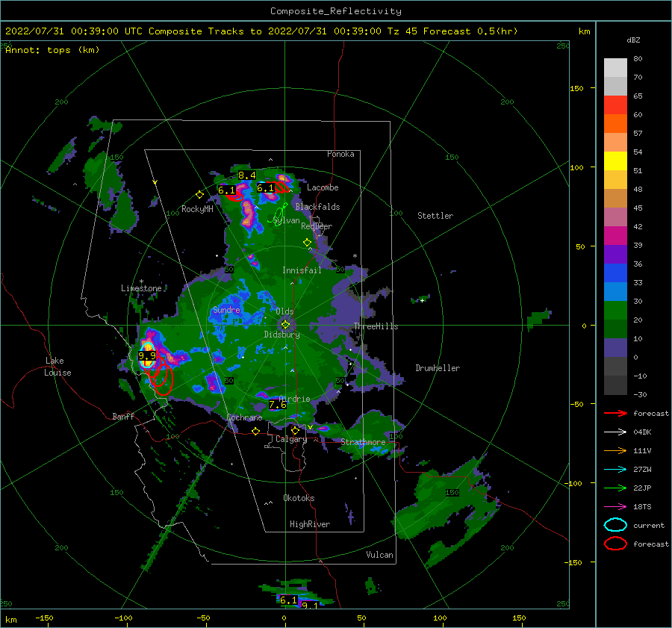
Task: Click the cyan current ellipse legend icon
Action: point(615,525)
